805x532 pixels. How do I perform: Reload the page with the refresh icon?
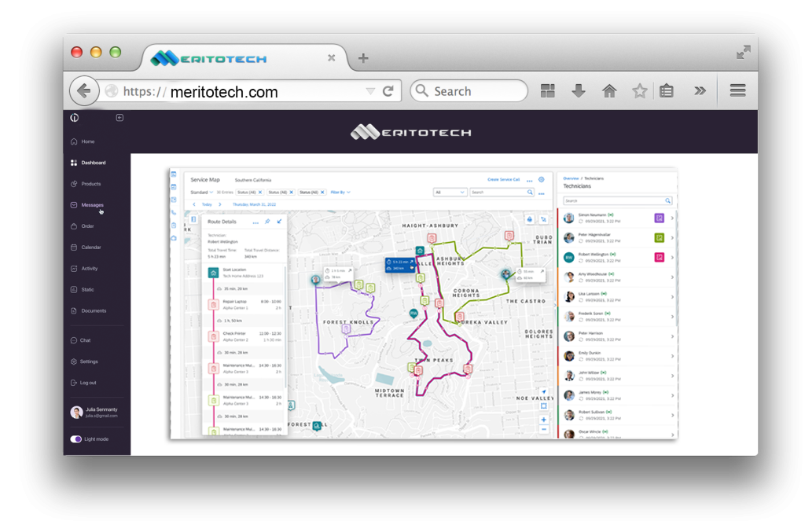point(388,91)
